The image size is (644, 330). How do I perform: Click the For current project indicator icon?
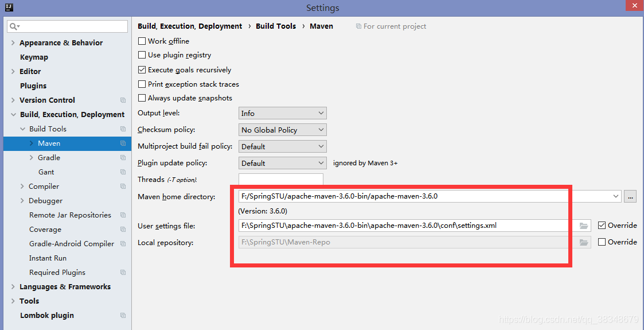358,26
